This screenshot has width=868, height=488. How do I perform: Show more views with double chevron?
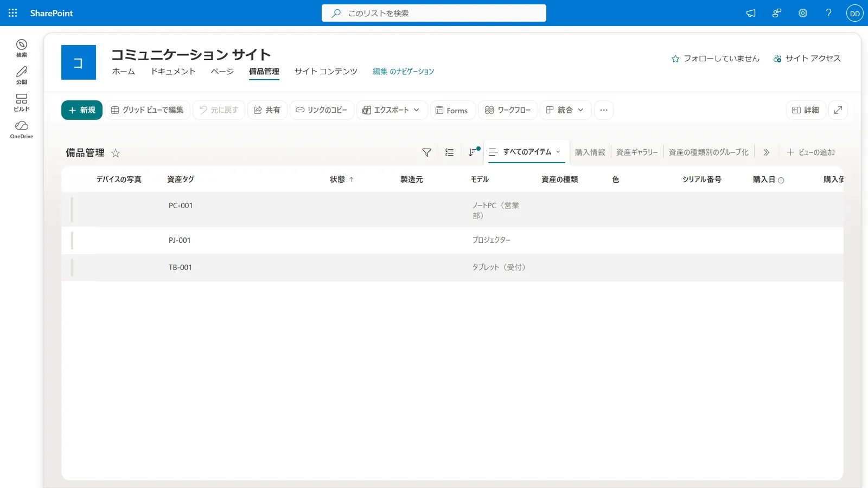click(766, 152)
